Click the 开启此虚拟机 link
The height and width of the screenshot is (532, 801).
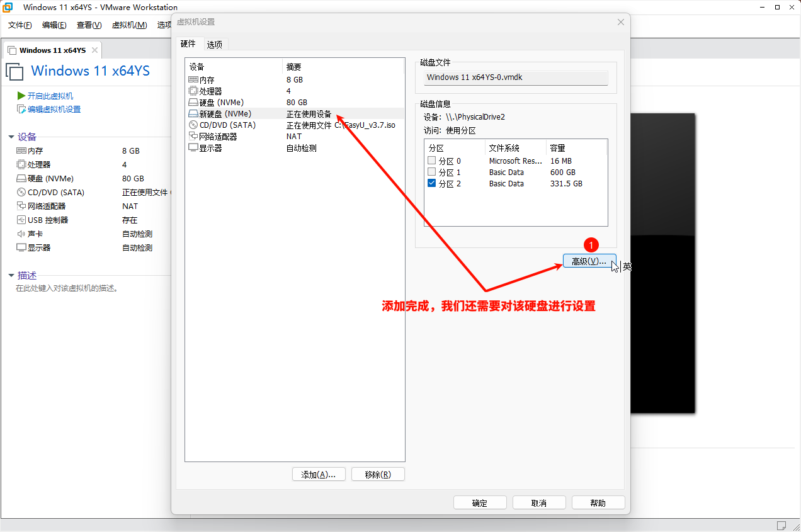pos(50,96)
